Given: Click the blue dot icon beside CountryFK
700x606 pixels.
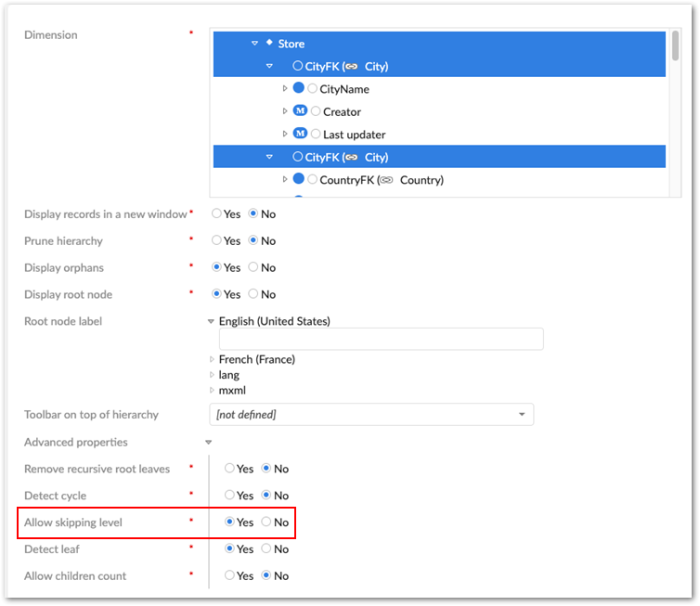Looking at the screenshot, I should (299, 179).
